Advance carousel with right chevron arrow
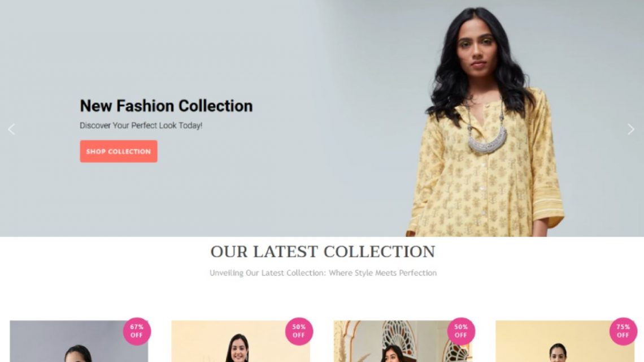644x362 pixels. [631, 129]
